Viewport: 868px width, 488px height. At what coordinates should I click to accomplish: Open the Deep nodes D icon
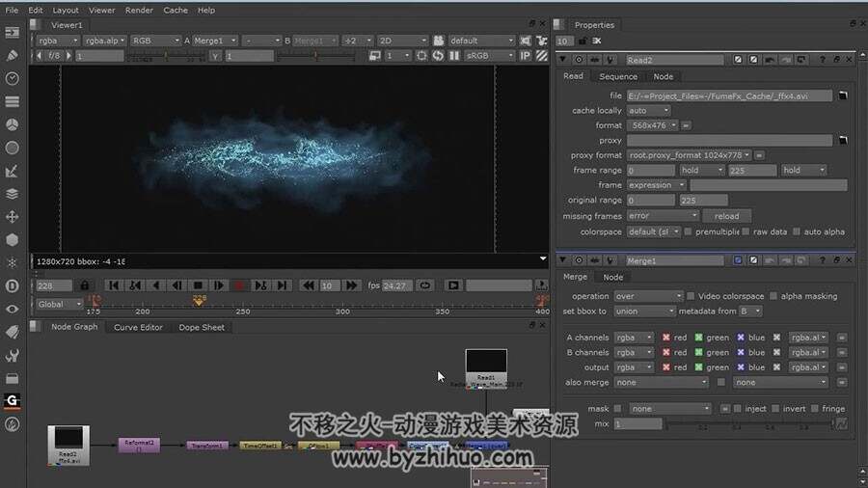pyautogui.click(x=13, y=286)
